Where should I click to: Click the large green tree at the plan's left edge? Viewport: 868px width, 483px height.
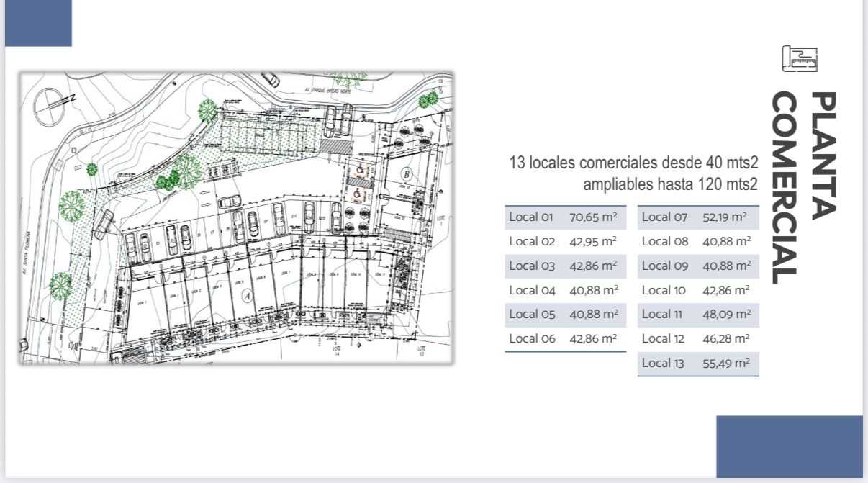tap(71, 206)
